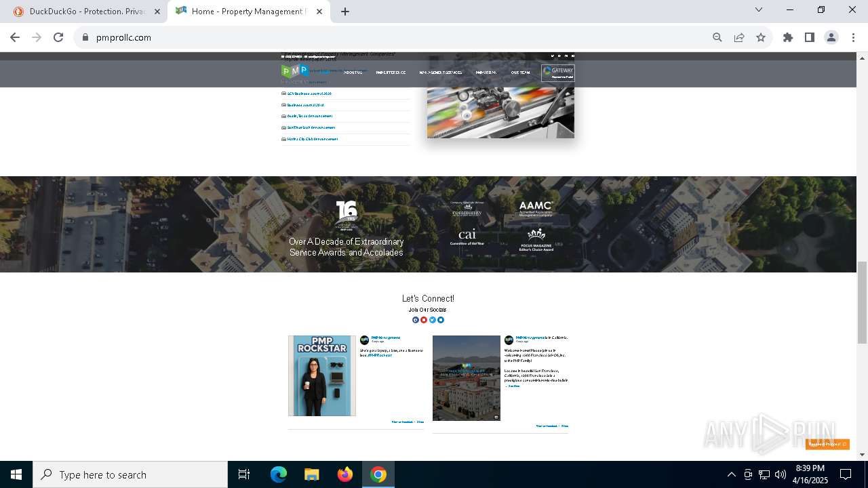Click the page vertical scrollbar thumb
Image resolution: width=868 pixels, height=488 pixels.
click(863, 291)
